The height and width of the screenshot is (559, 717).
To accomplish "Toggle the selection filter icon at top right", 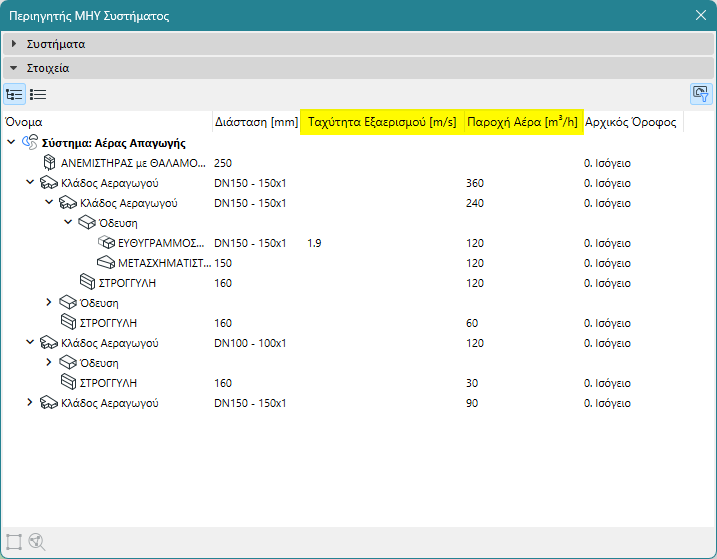I will 701,94.
